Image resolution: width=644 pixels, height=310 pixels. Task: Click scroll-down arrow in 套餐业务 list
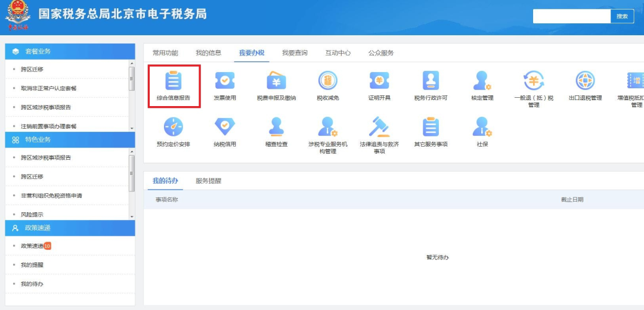click(132, 129)
